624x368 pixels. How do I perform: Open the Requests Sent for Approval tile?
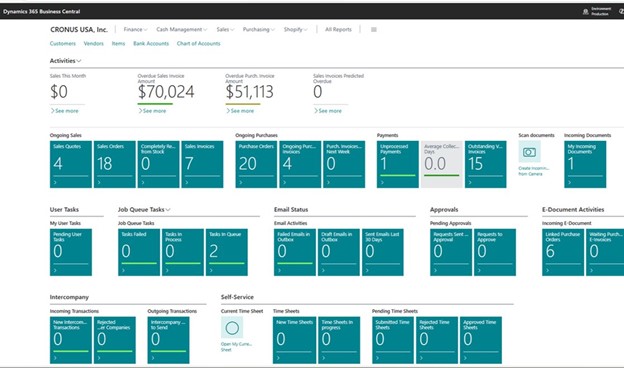(x=451, y=252)
